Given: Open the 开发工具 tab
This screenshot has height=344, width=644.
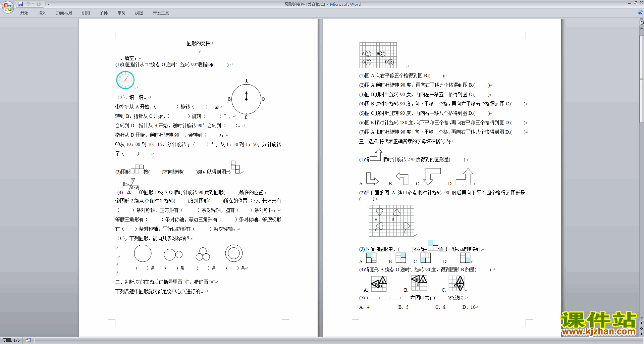Looking at the screenshot, I should (x=161, y=13).
